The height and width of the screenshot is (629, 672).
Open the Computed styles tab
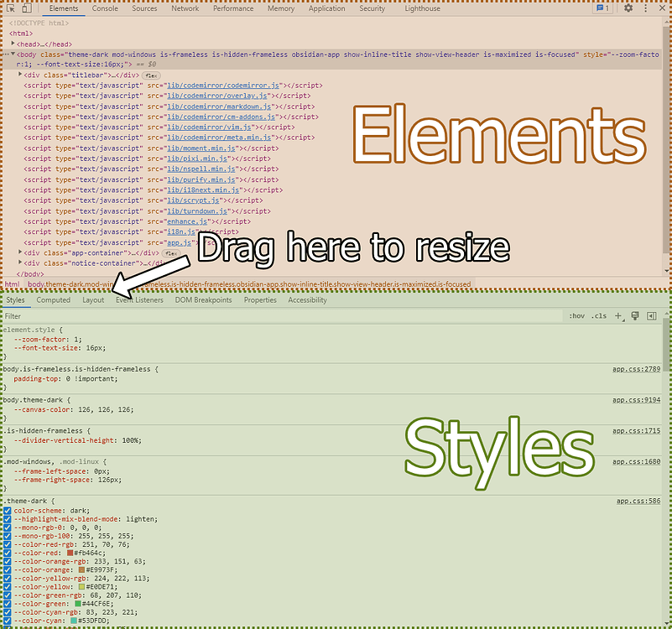coord(54,299)
